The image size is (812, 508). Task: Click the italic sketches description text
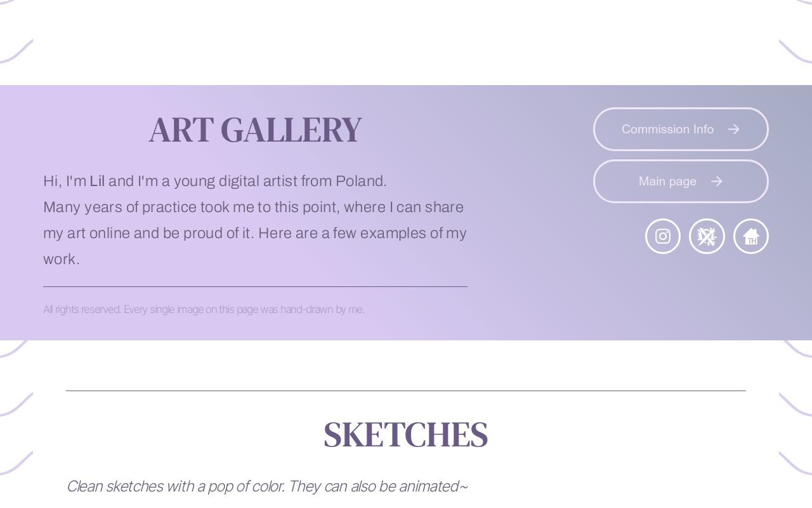click(267, 486)
